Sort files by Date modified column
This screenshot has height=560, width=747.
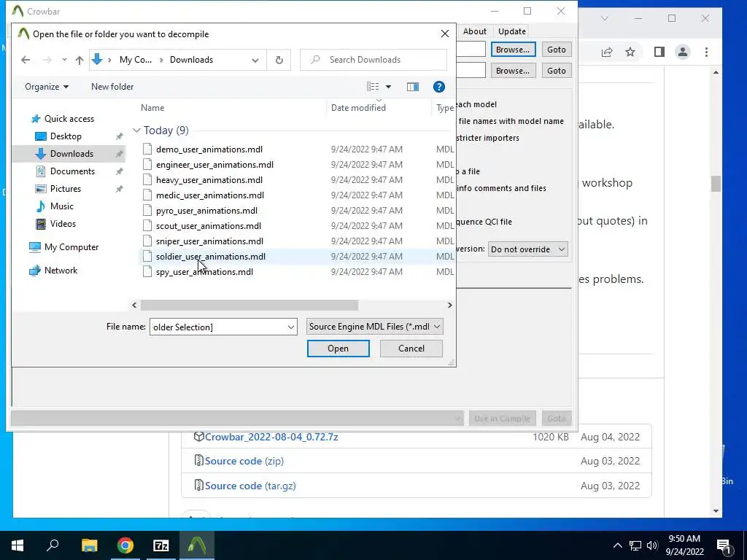(x=358, y=108)
